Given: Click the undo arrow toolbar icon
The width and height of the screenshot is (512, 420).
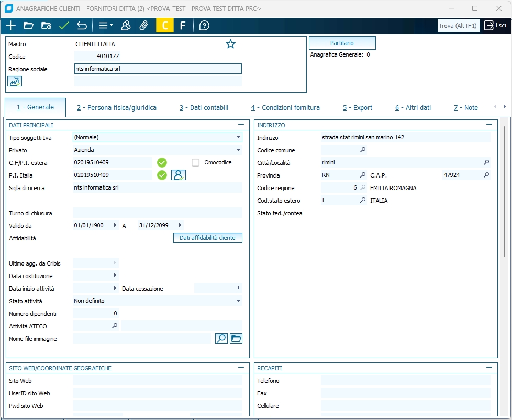Looking at the screenshot, I should [82, 26].
